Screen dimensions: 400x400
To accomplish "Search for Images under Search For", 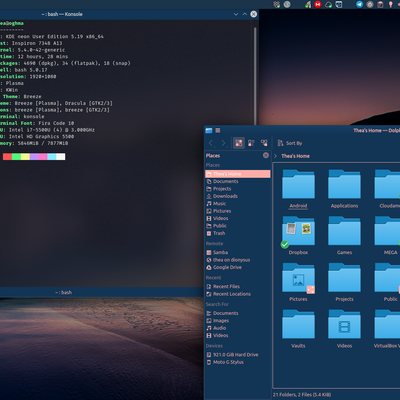I will (x=238, y=321).
